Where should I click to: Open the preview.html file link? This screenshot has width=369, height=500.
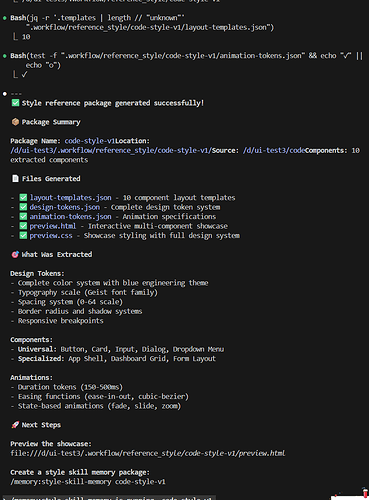click(x=53, y=226)
